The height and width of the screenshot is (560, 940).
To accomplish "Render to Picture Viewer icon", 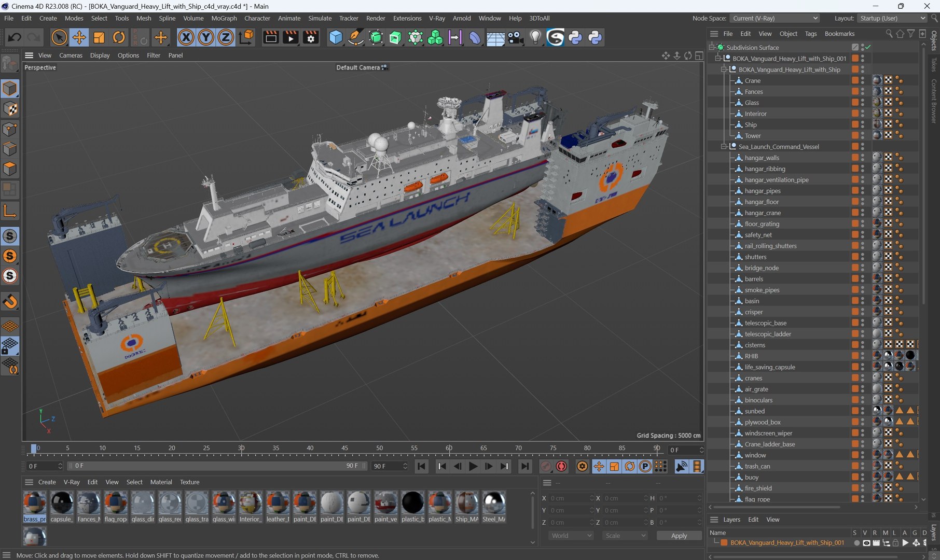I will tap(291, 37).
